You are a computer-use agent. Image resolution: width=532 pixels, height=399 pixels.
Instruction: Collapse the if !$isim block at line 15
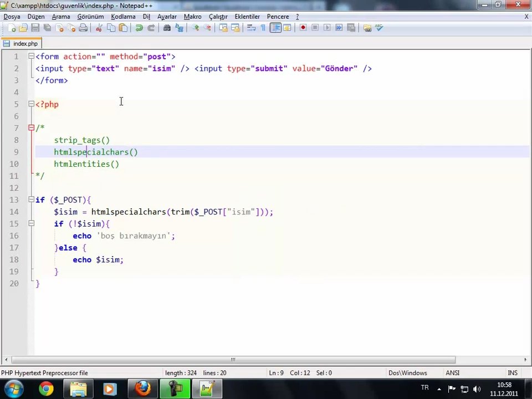tap(31, 223)
